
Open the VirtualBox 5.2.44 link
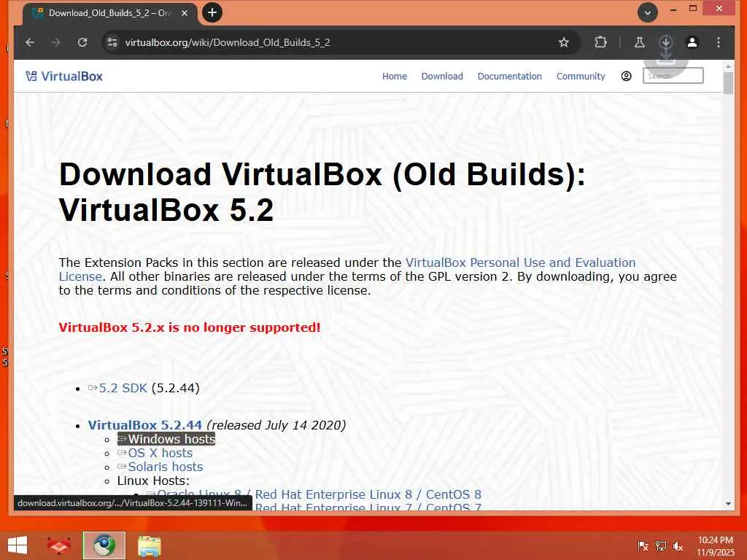[145, 425]
